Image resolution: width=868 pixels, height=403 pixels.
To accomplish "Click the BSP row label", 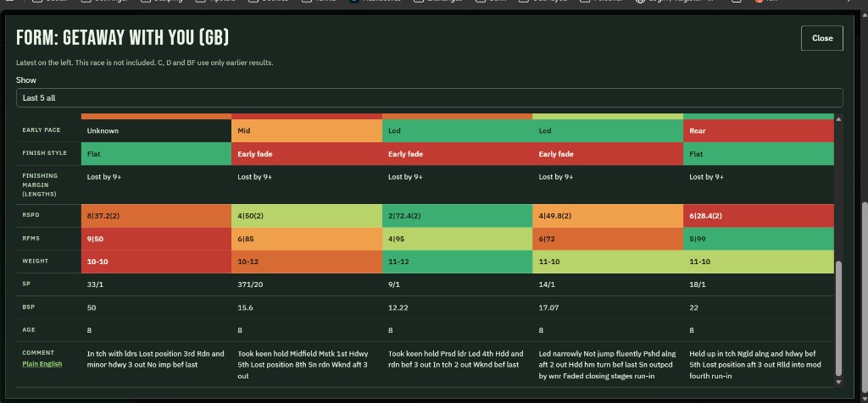I will (x=28, y=307).
